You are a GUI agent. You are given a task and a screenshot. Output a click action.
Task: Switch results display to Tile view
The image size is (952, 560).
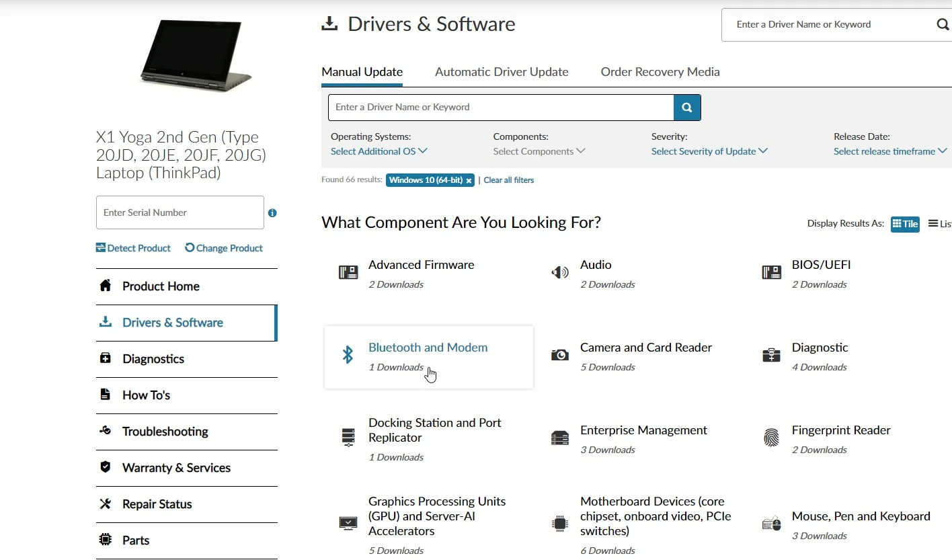click(905, 224)
